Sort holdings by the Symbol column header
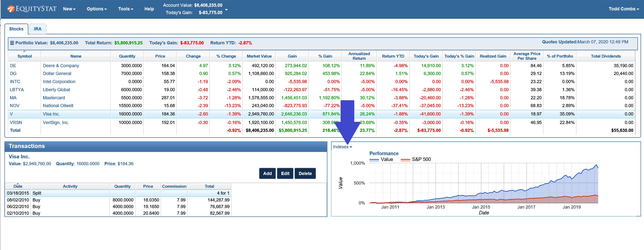Image resolution: width=644 pixels, height=250 pixels. 24,56
